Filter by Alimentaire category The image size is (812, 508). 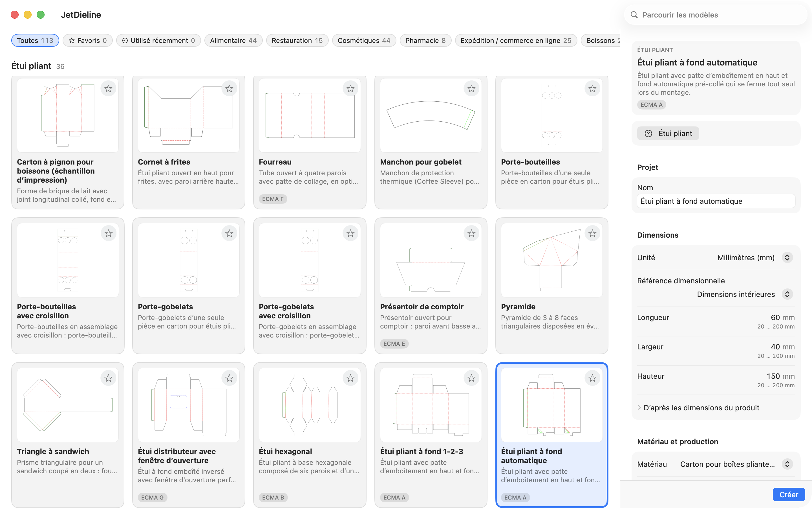(x=233, y=40)
